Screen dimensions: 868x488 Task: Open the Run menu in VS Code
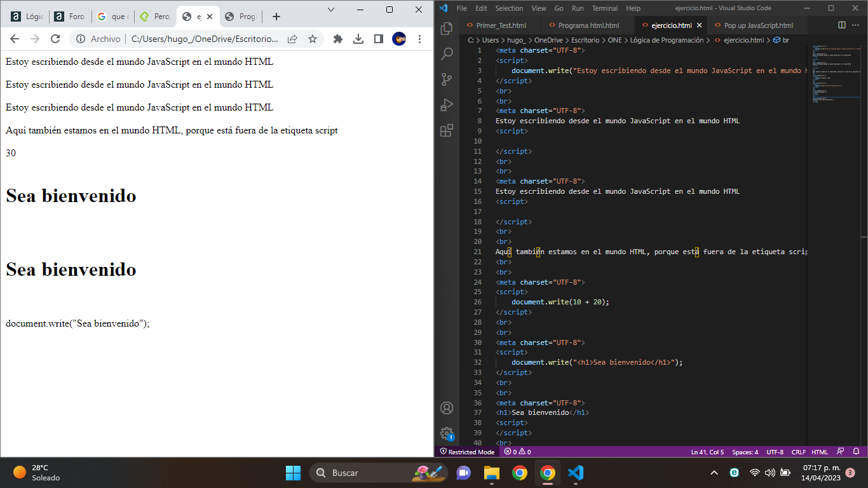tap(578, 8)
